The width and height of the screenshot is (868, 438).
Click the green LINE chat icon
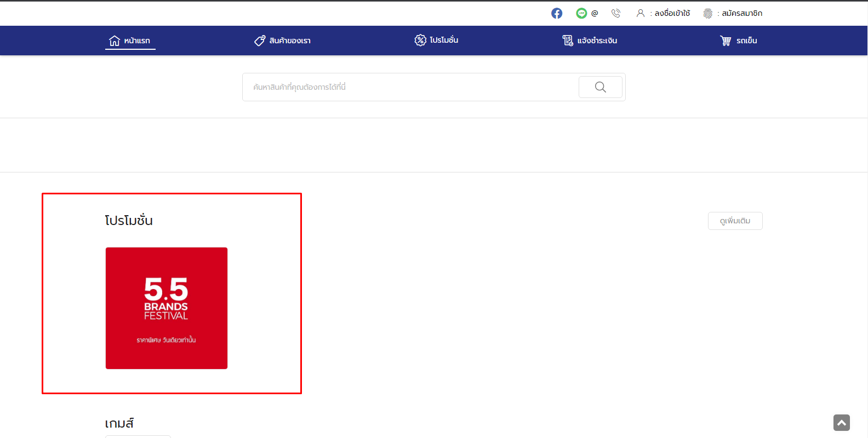coord(581,13)
